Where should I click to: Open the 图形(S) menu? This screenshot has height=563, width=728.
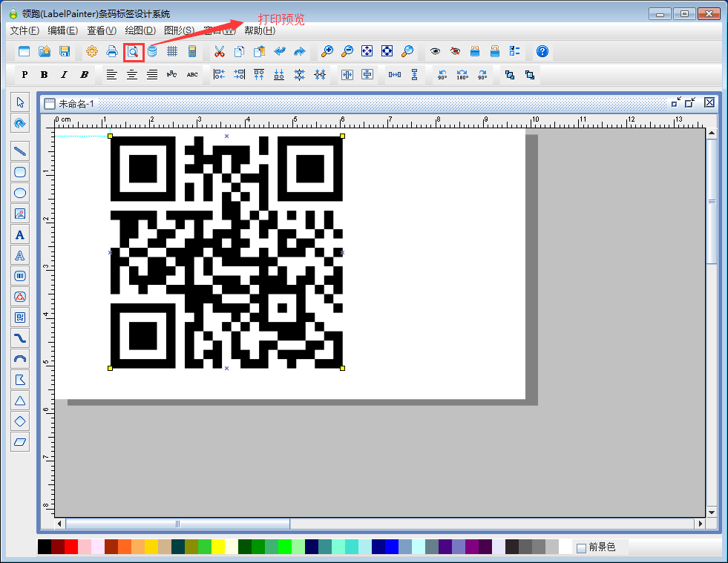[179, 30]
